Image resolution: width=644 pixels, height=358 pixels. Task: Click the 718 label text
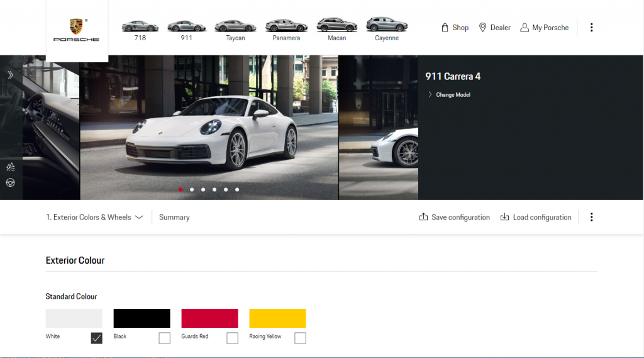140,38
